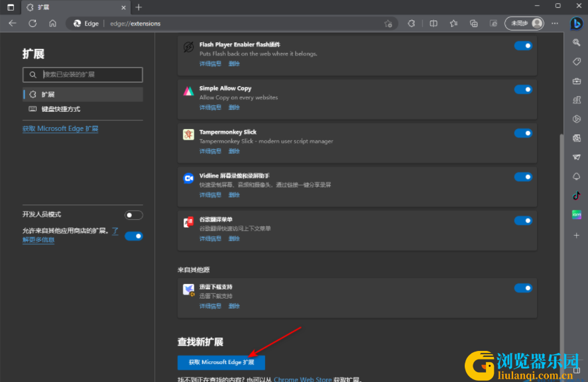Disable the 谷歌翻译菜单 extension toggle
This screenshot has height=382, width=588.
523,220
